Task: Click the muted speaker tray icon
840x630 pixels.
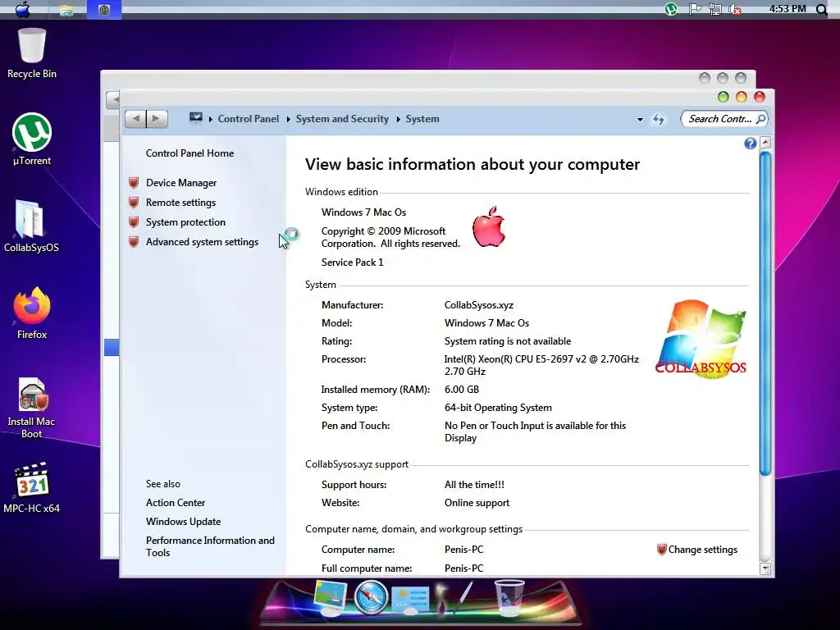Action: coord(736,9)
